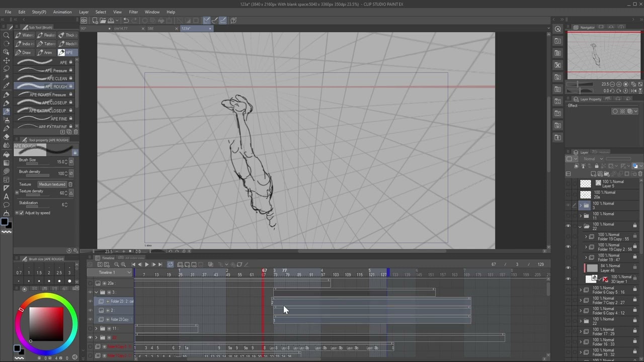Open the Window menu

coord(152,12)
